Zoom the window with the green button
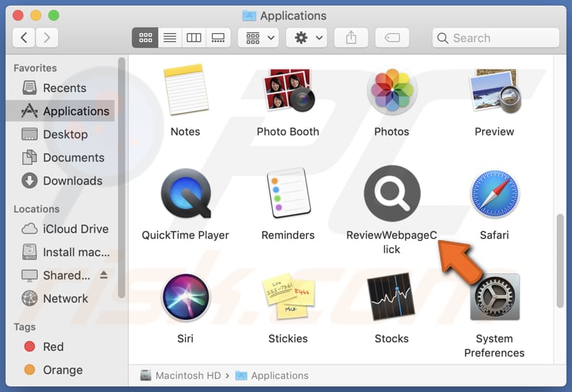 point(54,15)
